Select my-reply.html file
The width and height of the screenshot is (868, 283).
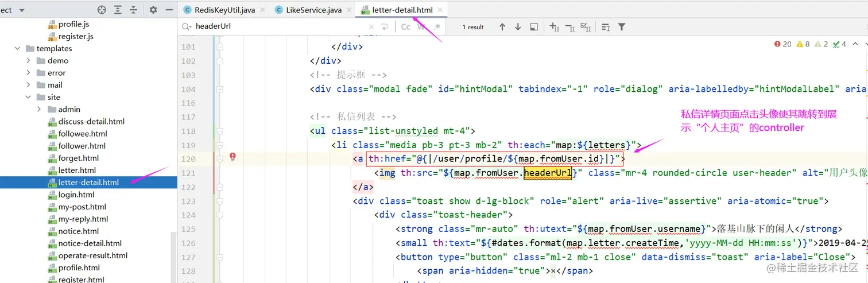[83, 219]
